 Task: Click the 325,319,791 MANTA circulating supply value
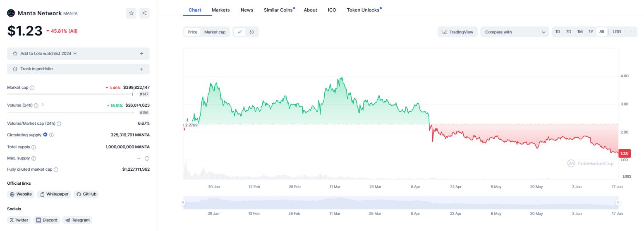pyautogui.click(x=130, y=135)
